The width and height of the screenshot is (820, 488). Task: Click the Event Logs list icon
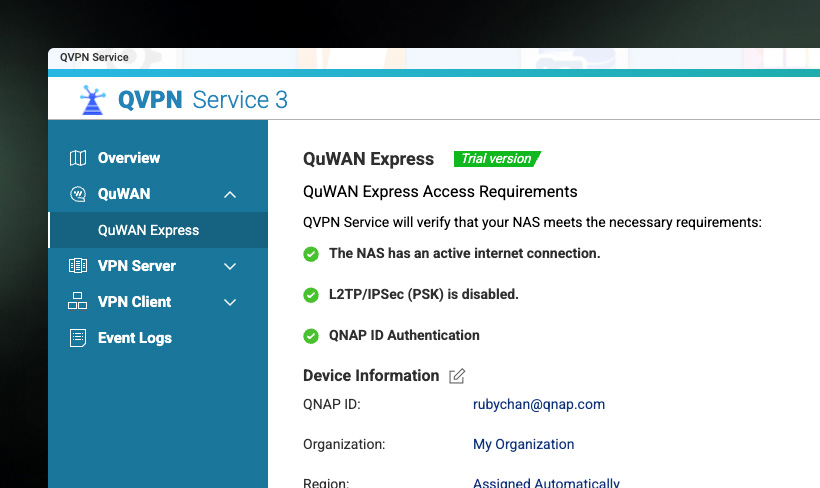(x=78, y=338)
